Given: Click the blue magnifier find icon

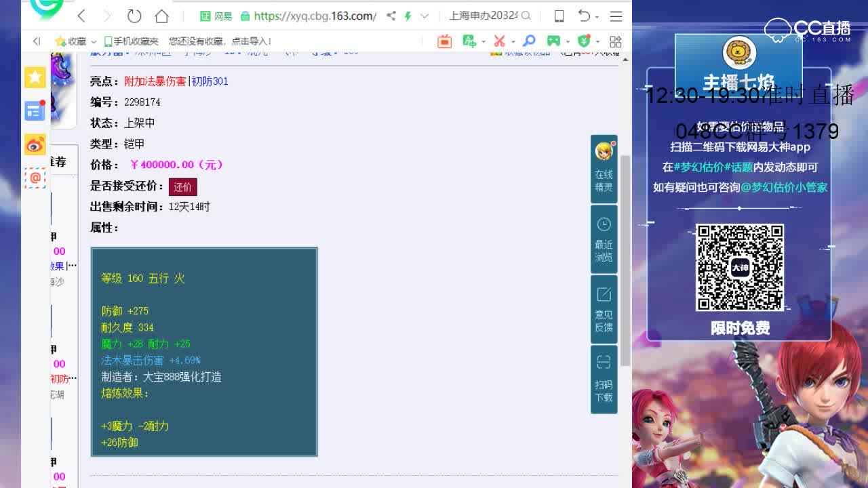Looking at the screenshot, I should click(x=529, y=41).
